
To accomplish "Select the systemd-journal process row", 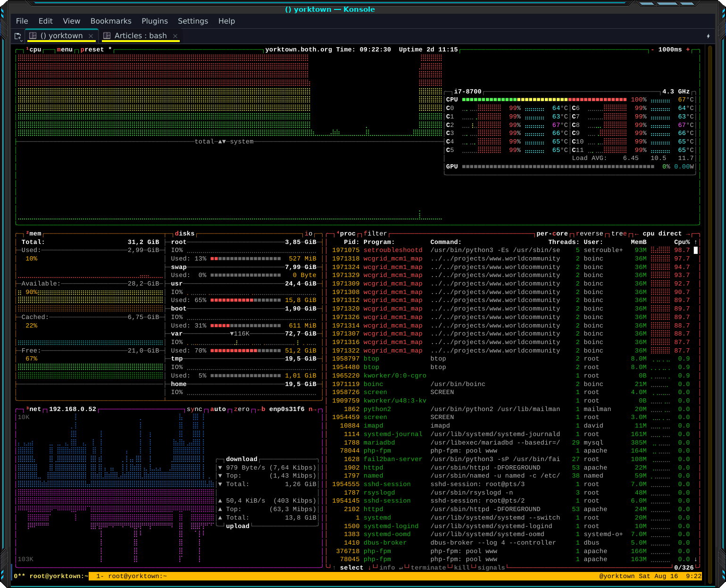I will pos(511,434).
